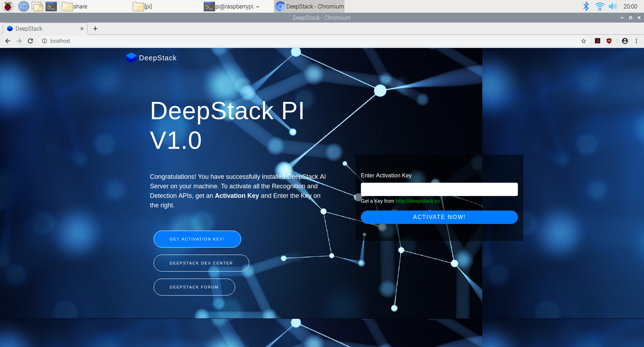Open the file manager from the taskbar

37,6
